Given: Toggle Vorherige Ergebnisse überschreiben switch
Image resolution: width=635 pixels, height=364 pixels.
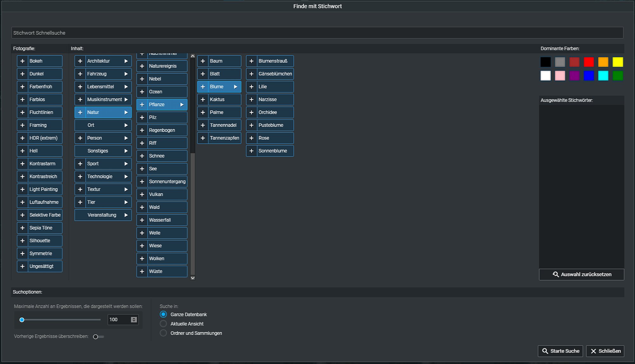Looking at the screenshot, I should [x=98, y=337].
